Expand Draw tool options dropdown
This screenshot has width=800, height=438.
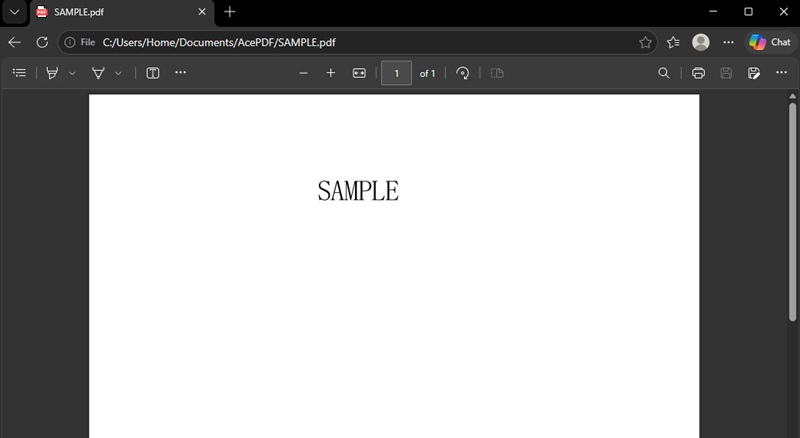pos(118,74)
